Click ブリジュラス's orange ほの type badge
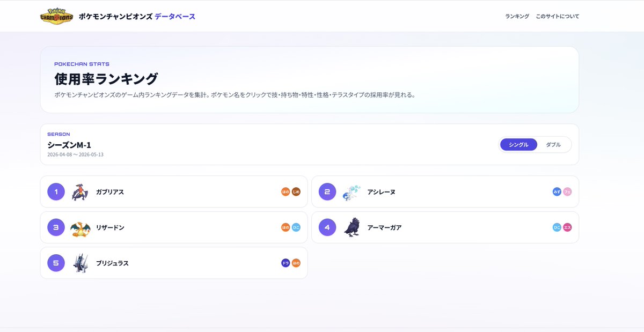 pyautogui.click(x=296, y=263)
